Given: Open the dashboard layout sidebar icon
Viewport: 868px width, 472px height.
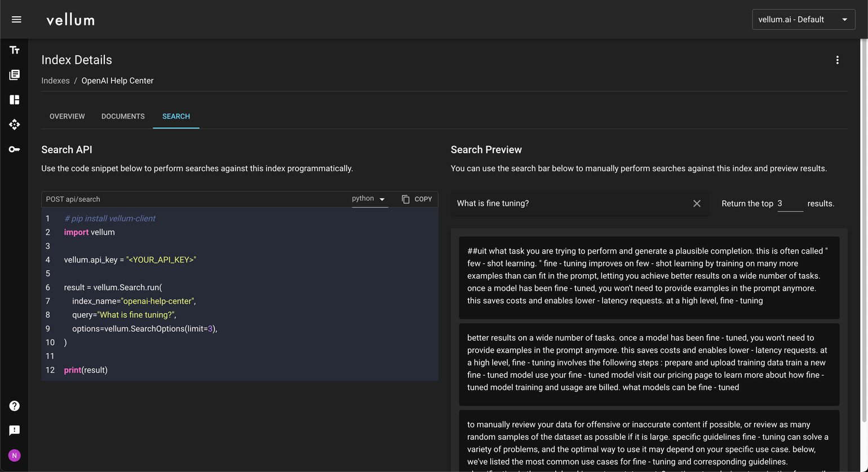Looking at the screenshot, I should tap(15, 100).
